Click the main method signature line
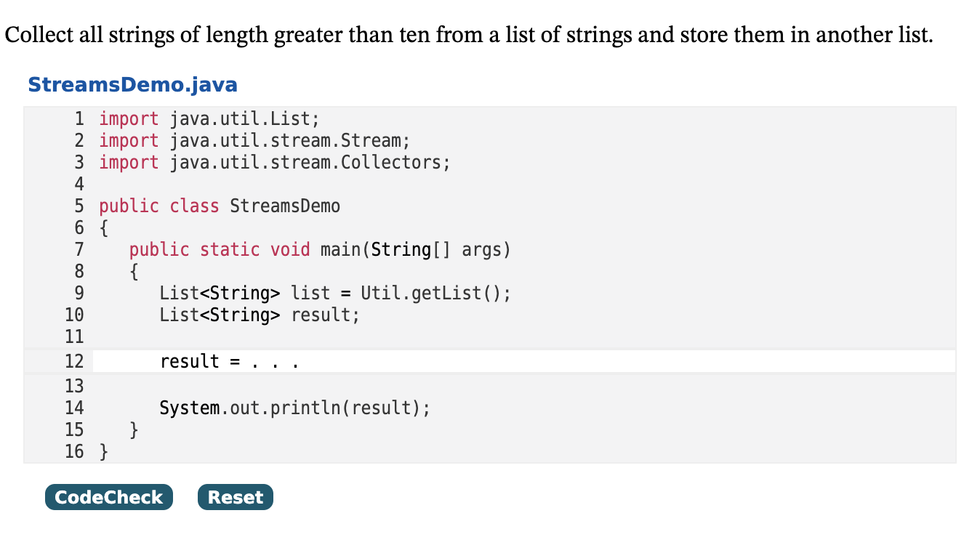The image size is (980, 537). click(319, 249)
